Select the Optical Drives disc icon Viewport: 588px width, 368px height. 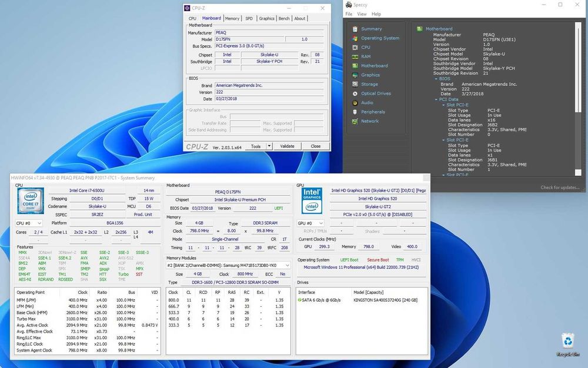tap(355, 93)
